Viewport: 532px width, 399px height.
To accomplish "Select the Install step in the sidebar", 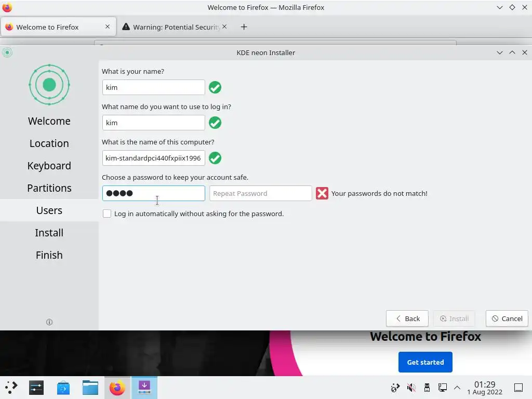I will click(x=49, y=233).
